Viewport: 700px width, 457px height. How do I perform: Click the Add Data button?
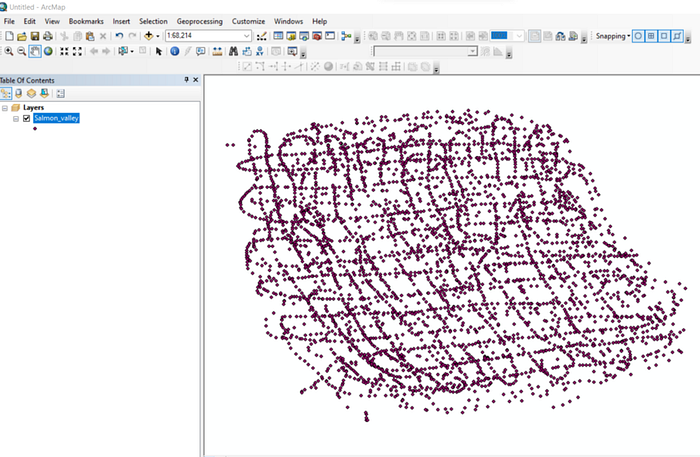coord(149,36)
